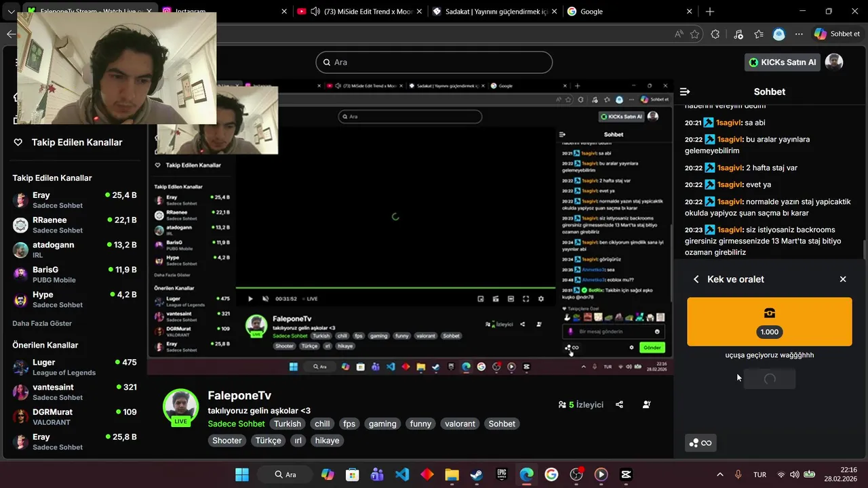Image resolution: width=868 pixels, height=488 pixels.
Task: Open the tab search dropdown arrow
Action: 11,12
